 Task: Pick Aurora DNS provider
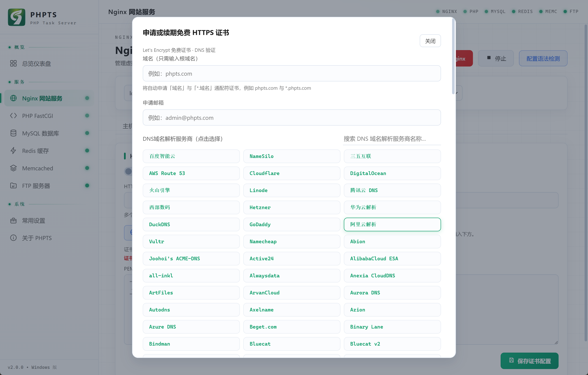(392, 293)
